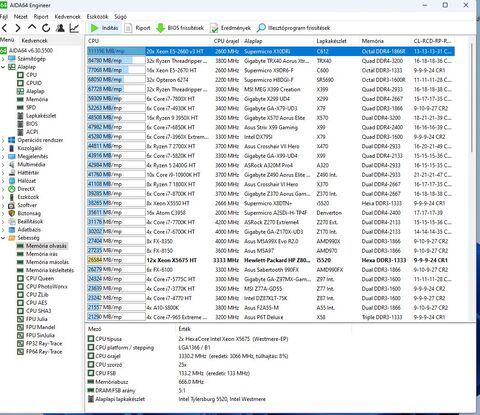
Task: Open the graph chart toolbar icon
Action: tap(74, 28)
